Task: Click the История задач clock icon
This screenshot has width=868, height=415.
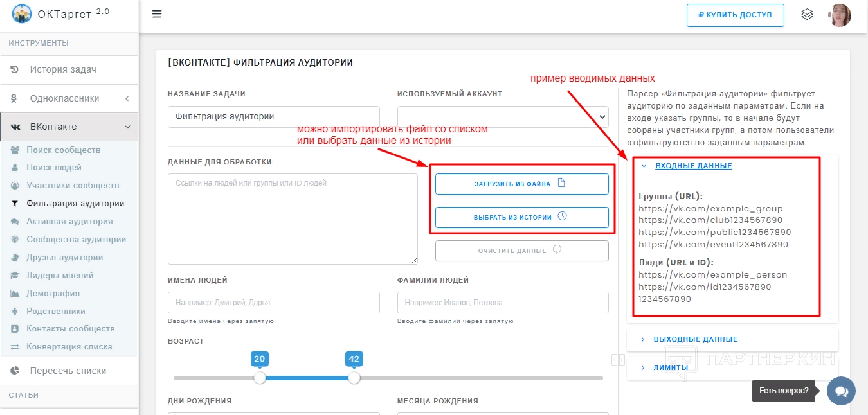Action: 15,69
